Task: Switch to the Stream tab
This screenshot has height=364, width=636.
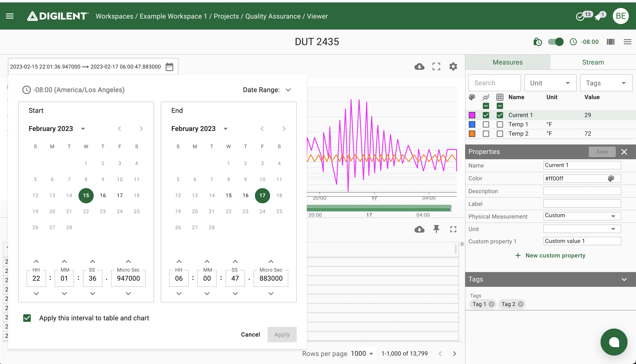Action: pyautogui.click(x=593, y=62)
